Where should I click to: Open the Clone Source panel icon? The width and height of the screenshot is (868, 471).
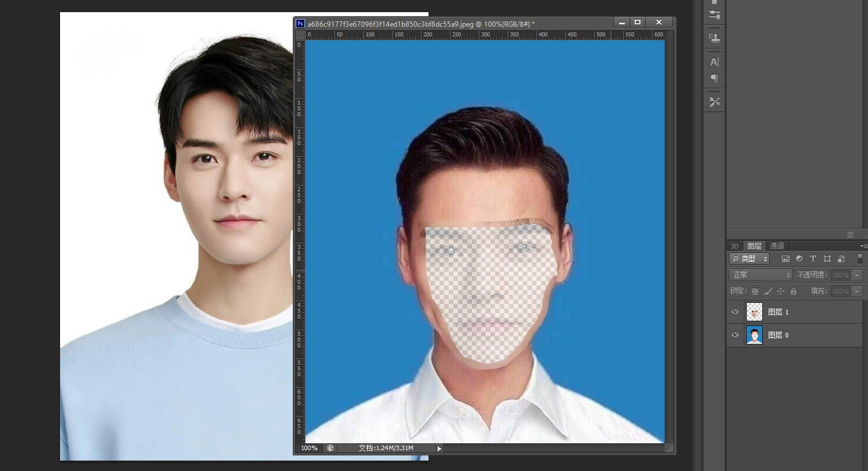point(714,38)
